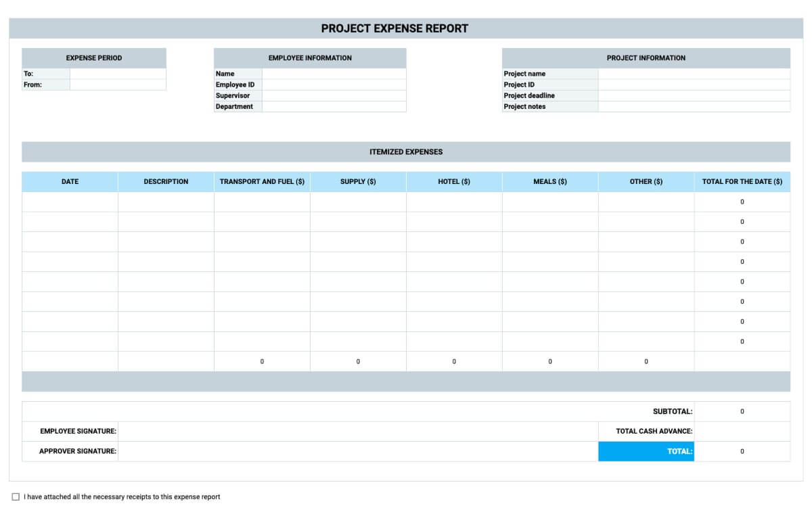The height and width of the screenshot is (512, 812).
Task: Select the first row DATE cell
Action: pos(70,202)
